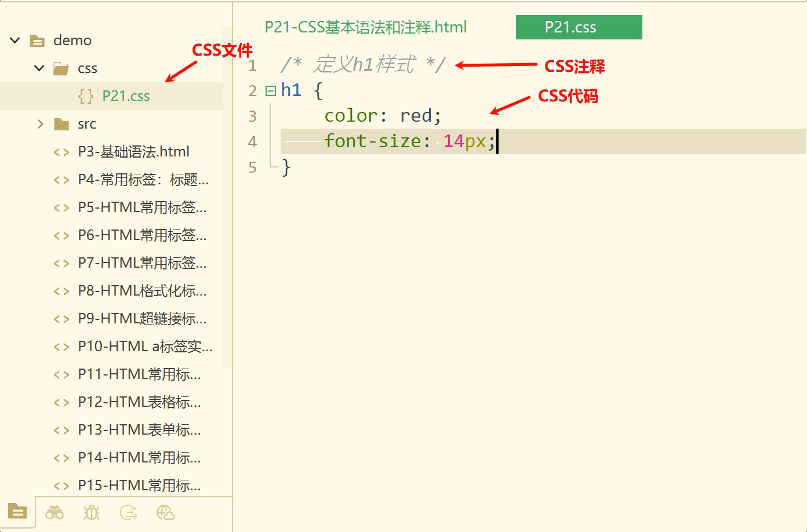Open the P12-HTML表格标 file

pos(139,402)
